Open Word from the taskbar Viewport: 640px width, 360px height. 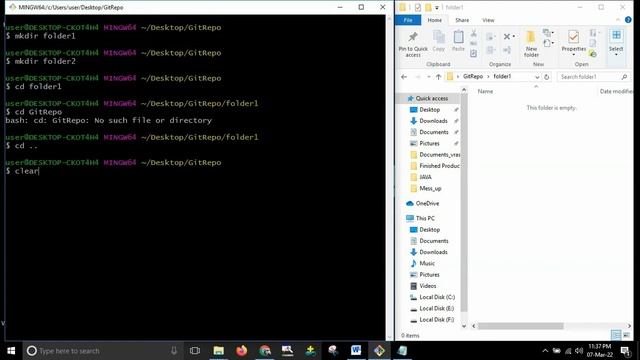(356, 351)
